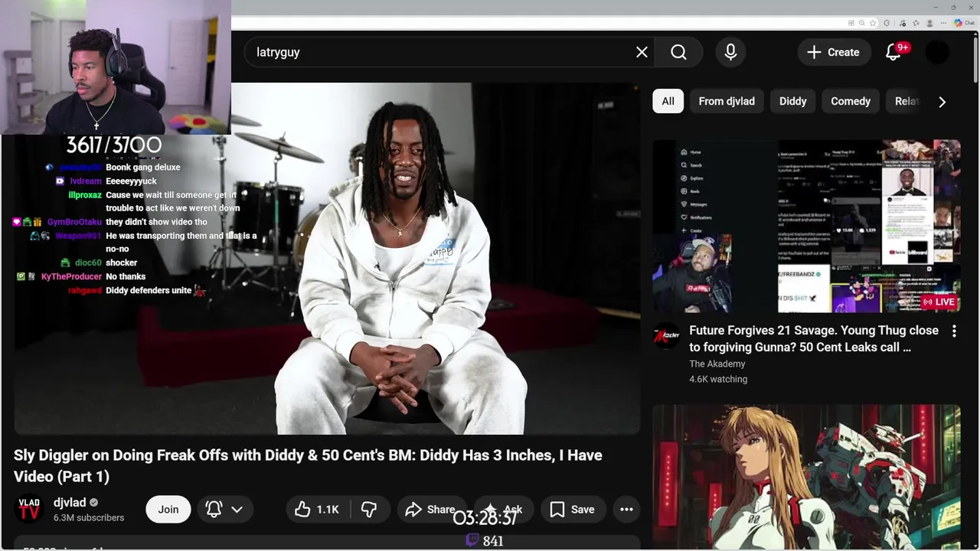Expand subscription options dropdown chevron

(237, 509)
